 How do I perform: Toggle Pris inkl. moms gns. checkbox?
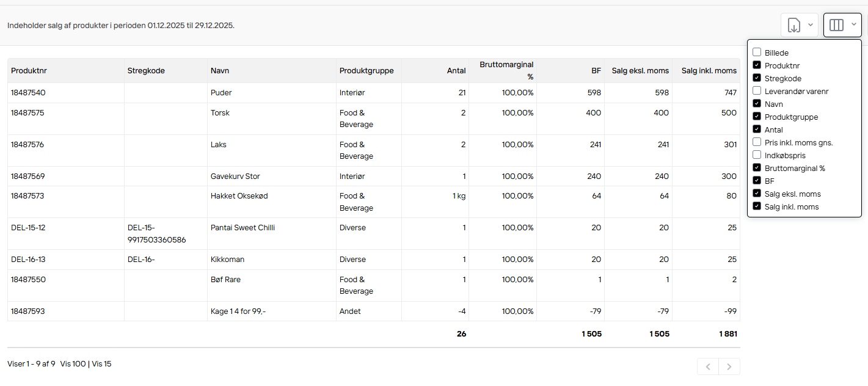coord(757,142)
